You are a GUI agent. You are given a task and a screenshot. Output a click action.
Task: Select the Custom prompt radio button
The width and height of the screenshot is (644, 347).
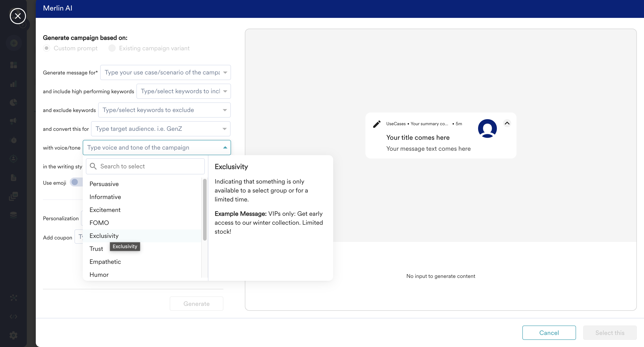[47, 48]
